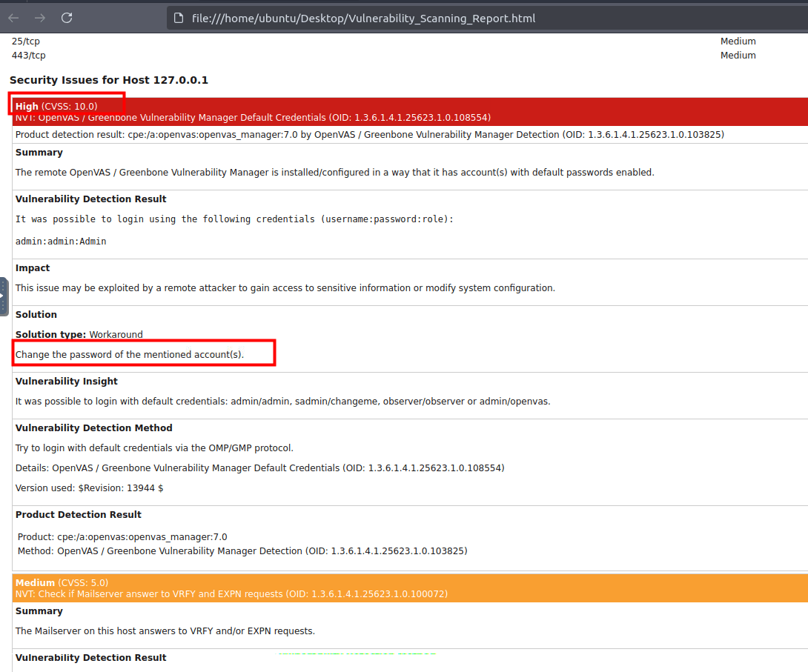Viewport: 808px width, 672px height.
Task: Click the NVT Mailserver VRFY and EXPN title
Action: 231,593
